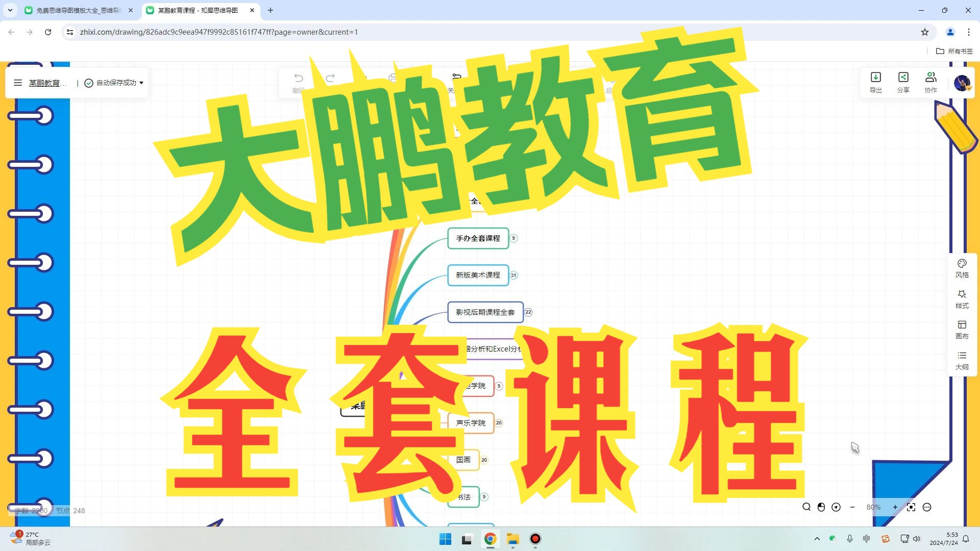Open File Explorer from the taskbar
Screen dimensions: 980x551
513,539
